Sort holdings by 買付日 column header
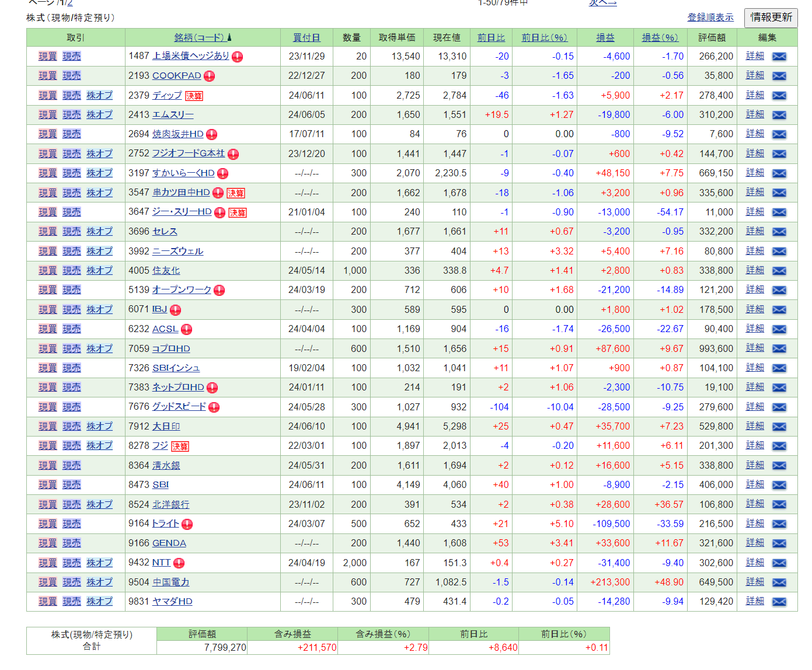Viewport: 812px width, 670px height. [306, 37]
